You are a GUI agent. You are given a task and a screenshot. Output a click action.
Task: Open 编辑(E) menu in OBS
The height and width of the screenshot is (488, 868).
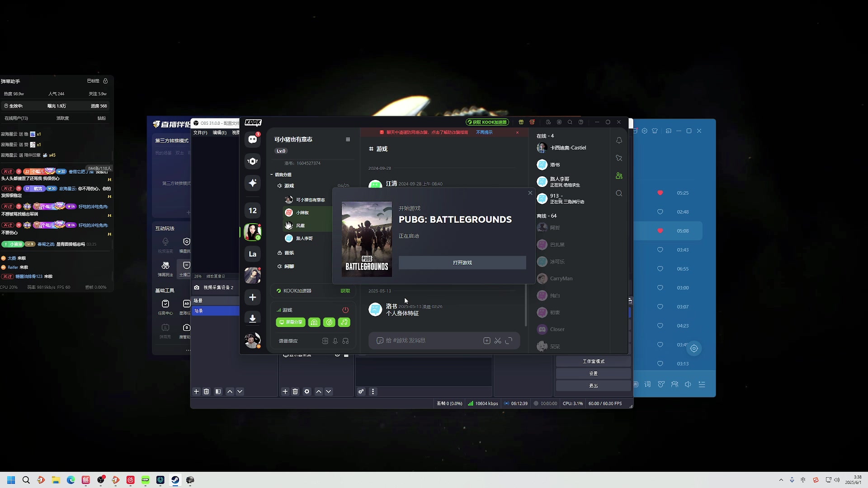click(220, 133)
